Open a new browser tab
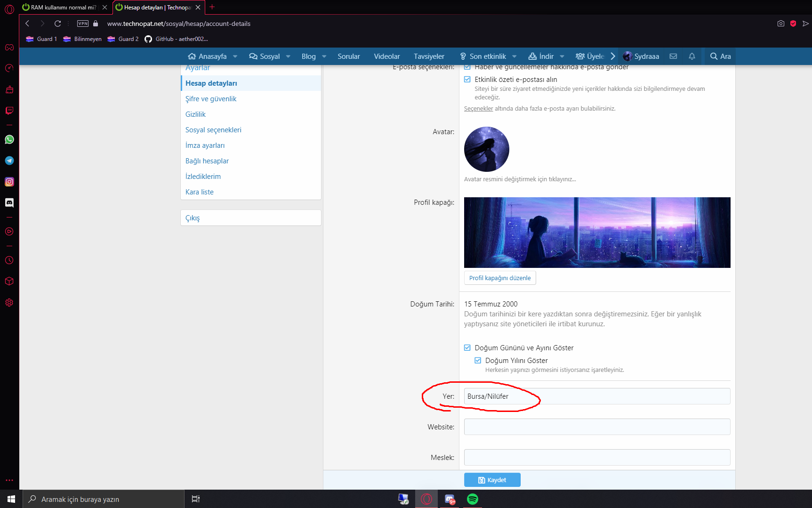The width and height of the screenshot is (812, 508). click(x=212, y=7)
